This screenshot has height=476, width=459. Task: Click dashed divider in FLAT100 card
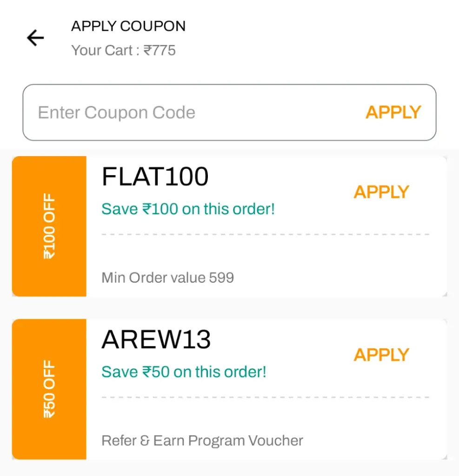266,234
